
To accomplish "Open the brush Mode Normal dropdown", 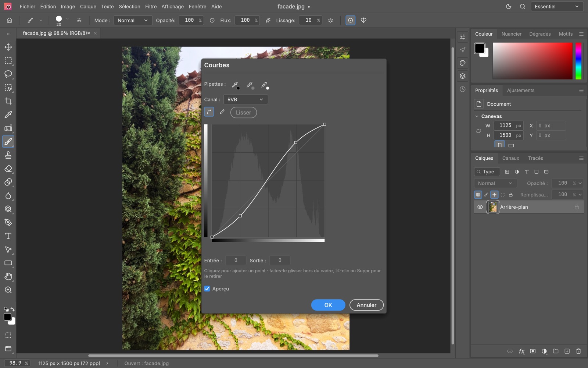I will (x=133, y=20).
